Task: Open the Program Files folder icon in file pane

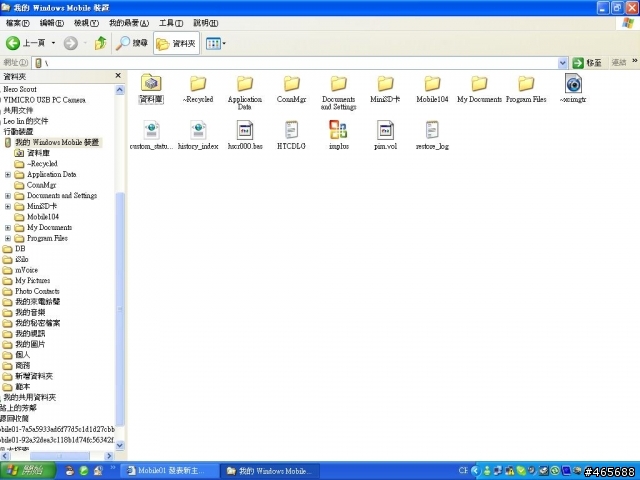Action: click(x=526, y=83)
